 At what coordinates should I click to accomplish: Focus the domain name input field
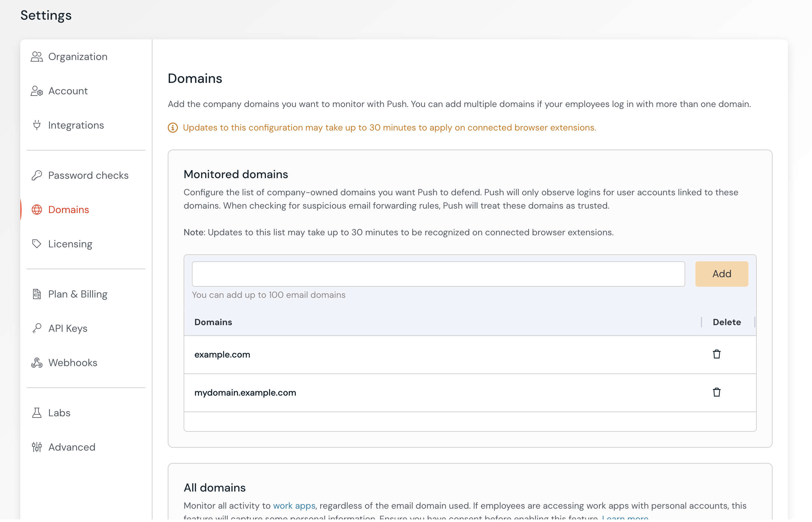click(438, 274)
